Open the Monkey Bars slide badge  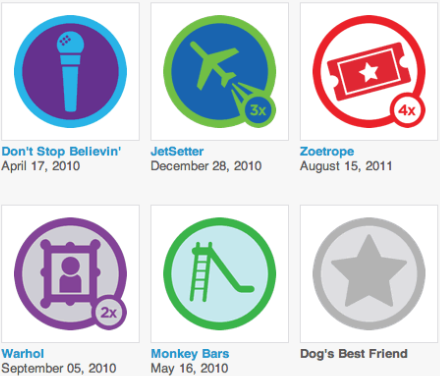220,274
